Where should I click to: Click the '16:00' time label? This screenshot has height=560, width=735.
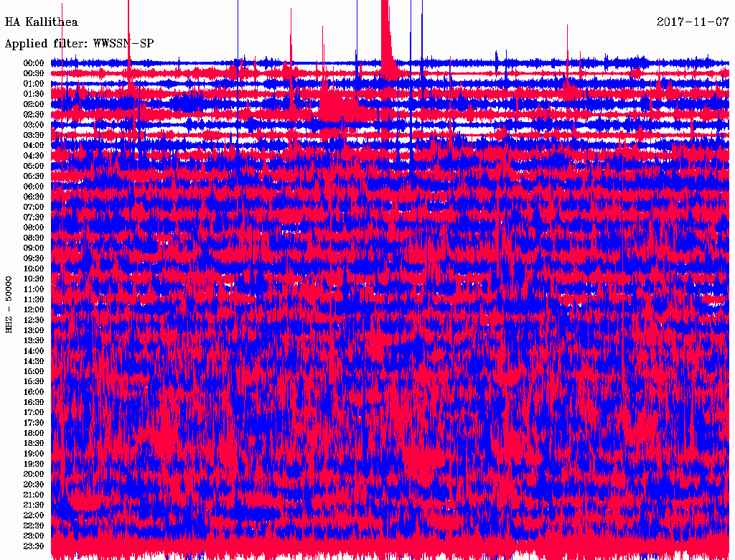tap(34, 391)
